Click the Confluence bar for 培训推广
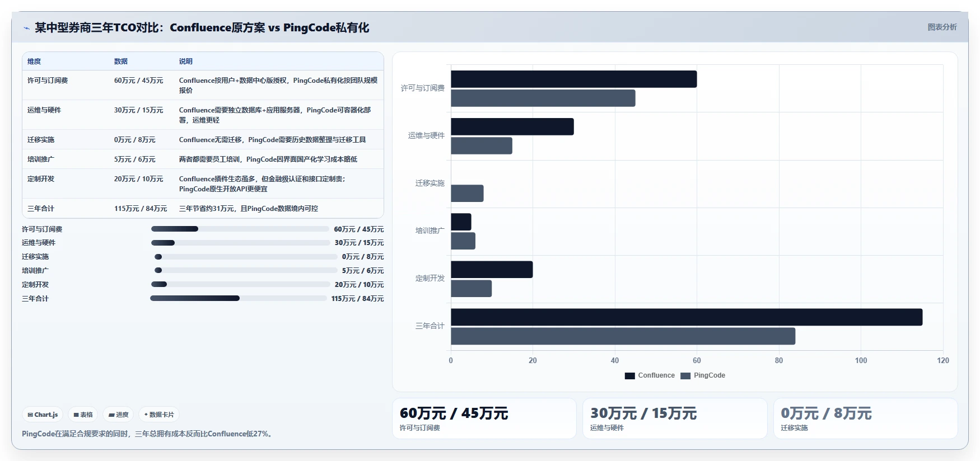The height and width of the screenshot is (461, 980). coord(461,222)
